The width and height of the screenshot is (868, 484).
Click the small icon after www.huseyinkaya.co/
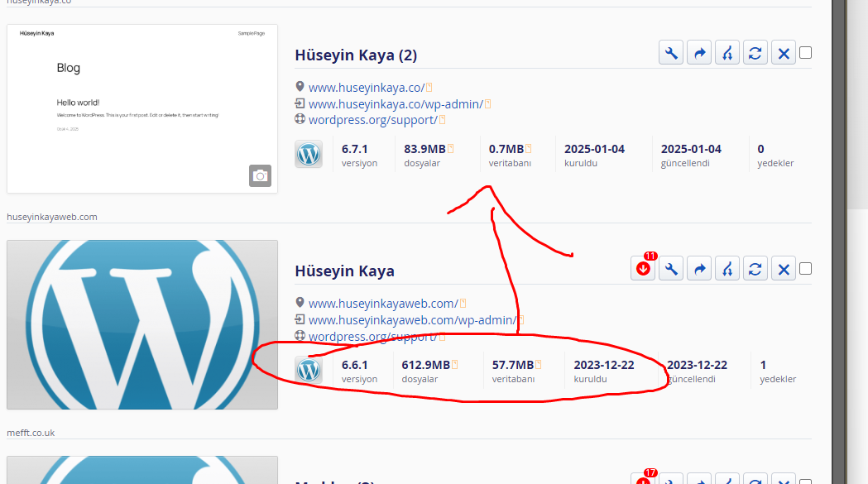tap(429, 88)
